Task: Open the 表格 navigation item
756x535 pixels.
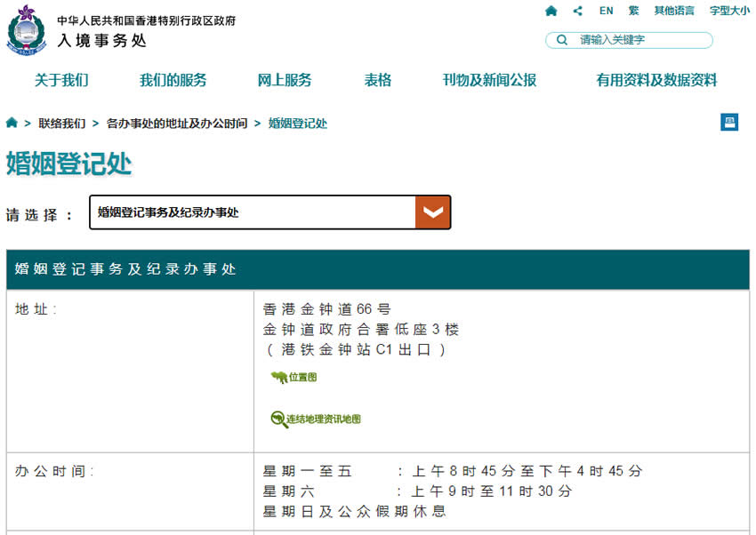Action: (377, 80)
